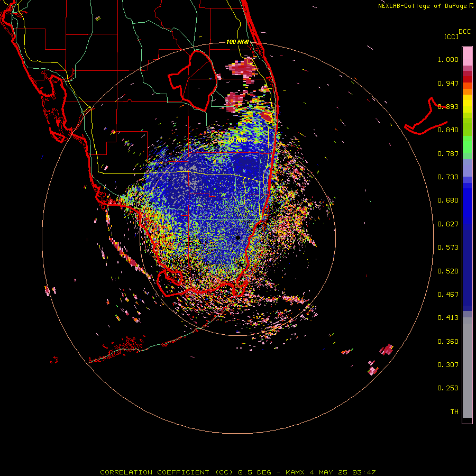Click the 0.627 scale value
476x476 pixels.
coord(448,224)
